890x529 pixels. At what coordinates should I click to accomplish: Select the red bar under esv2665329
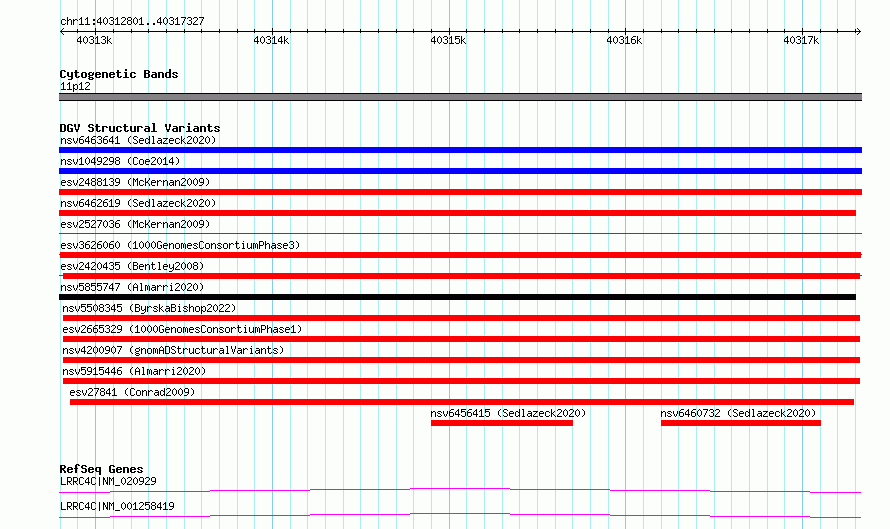point(461,339)
